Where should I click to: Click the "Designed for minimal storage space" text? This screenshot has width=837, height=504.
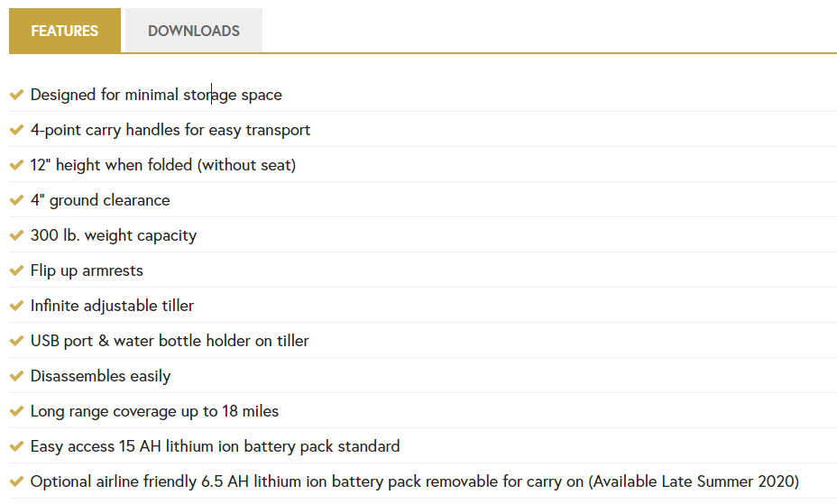156,95
